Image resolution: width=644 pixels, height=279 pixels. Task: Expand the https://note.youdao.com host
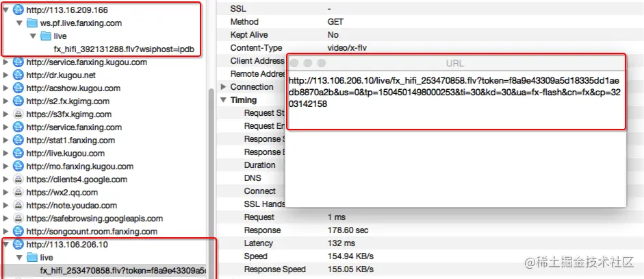click(5, 206)
